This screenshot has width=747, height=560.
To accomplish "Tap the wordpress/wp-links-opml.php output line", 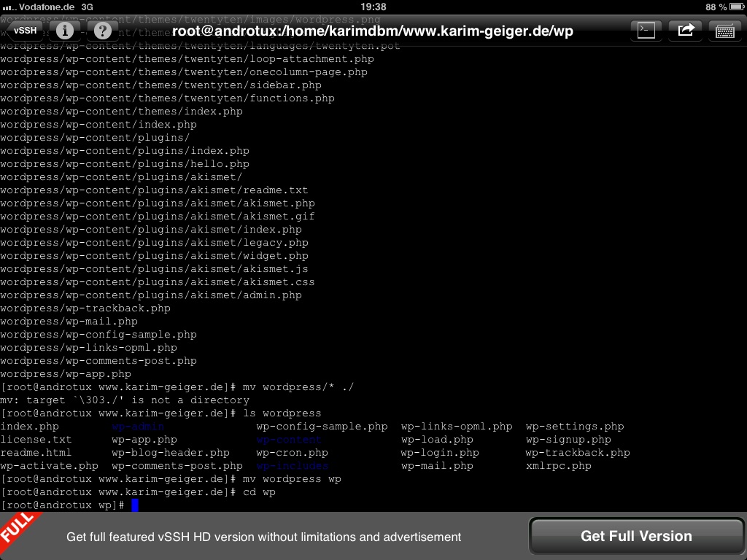I will pyautogui.click(x=88, y=348).
